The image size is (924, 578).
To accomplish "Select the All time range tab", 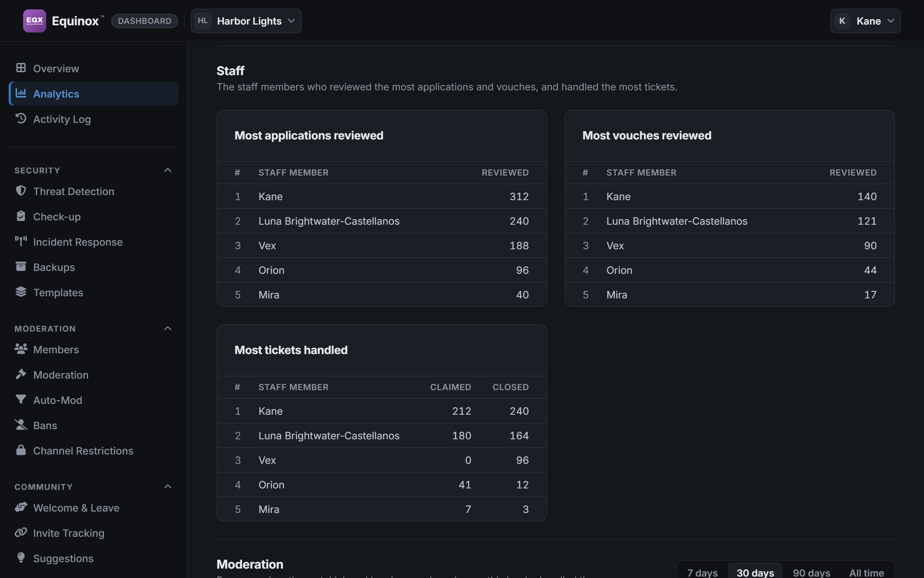I will click(866, 573).
